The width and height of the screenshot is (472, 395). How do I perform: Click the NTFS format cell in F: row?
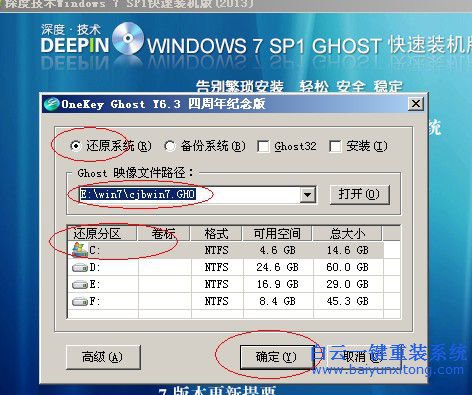[216, 301]
